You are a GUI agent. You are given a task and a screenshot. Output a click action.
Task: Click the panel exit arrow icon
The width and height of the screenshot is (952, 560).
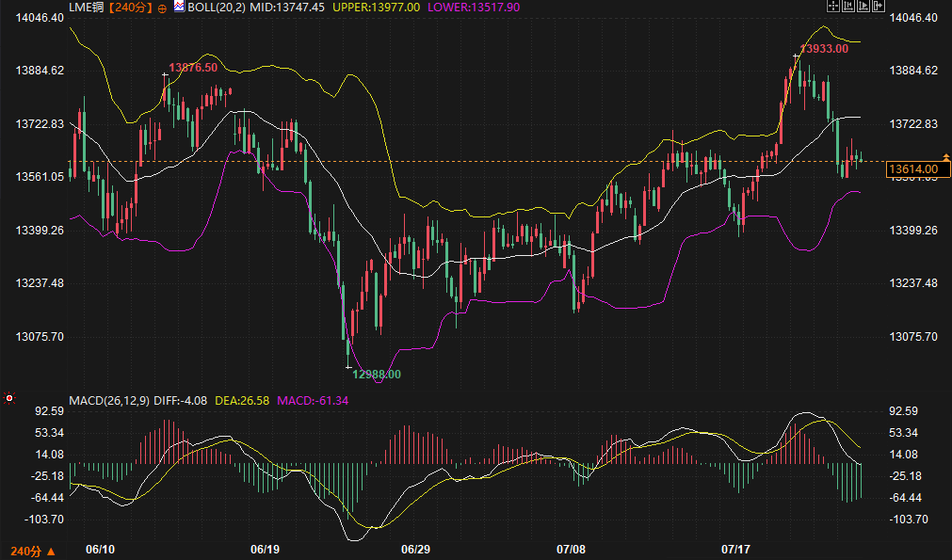[x=879, y=6]
